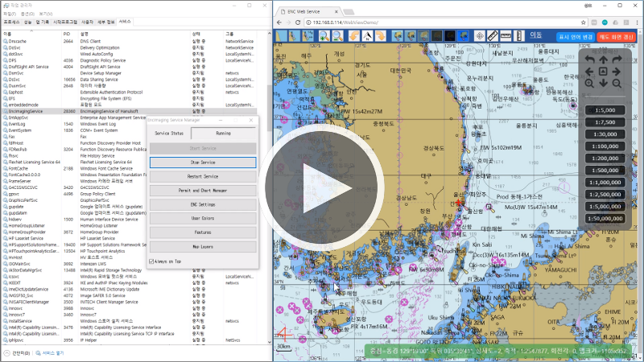Click the browser back arrow
Image resolution: width=644 pixels, height=362 pixels.
[279, 23]
